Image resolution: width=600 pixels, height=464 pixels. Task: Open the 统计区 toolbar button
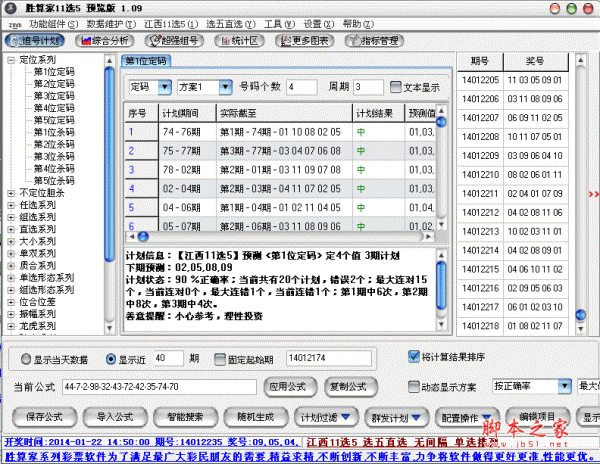pyautogui.click(x=240, y=41)
